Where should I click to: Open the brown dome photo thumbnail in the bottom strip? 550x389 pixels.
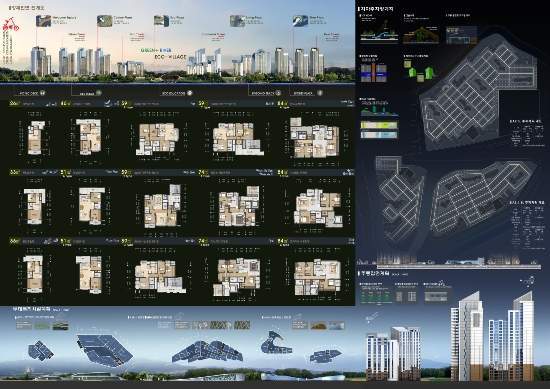click(318, 326)
